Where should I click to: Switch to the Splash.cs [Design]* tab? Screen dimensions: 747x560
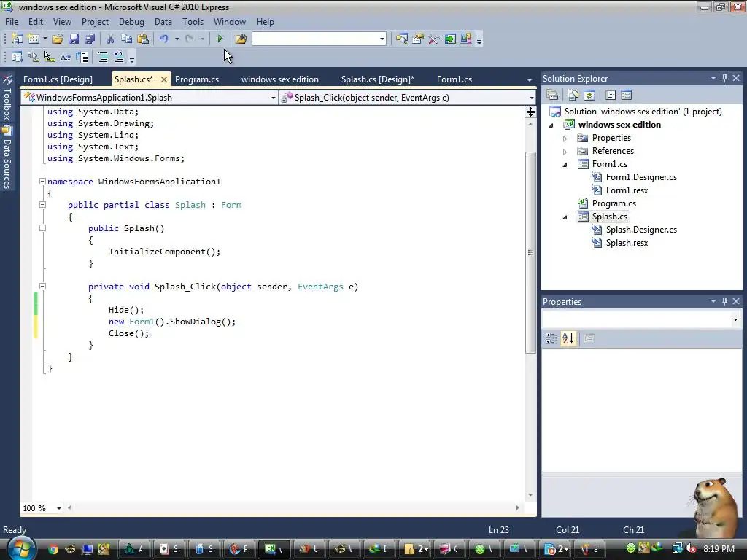[x=378, y=79]
